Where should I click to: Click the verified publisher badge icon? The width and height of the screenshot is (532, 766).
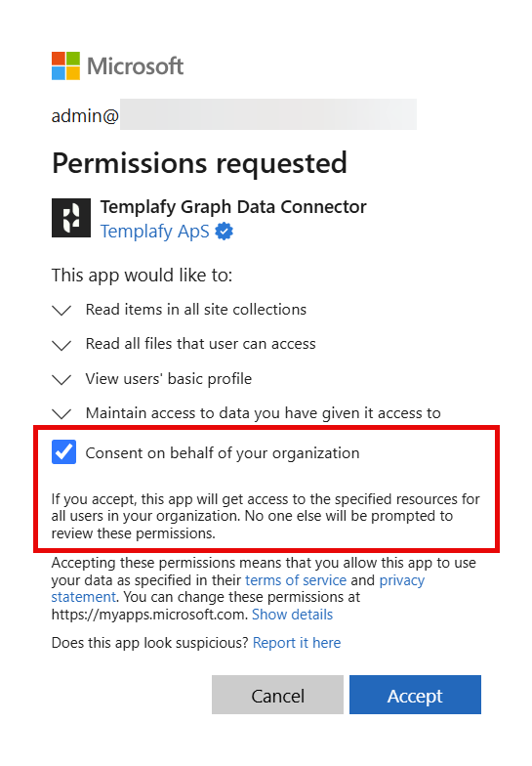pyautogui.click(x=225, y=231)
